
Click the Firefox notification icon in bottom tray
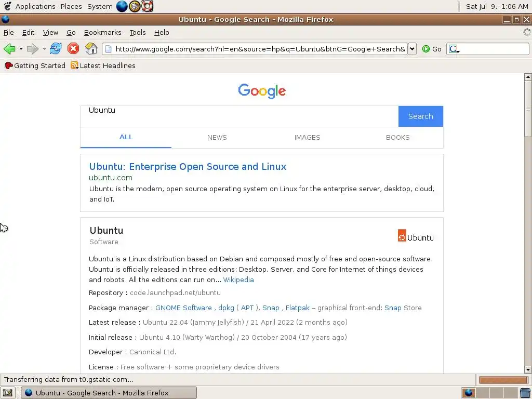(469, 393)
